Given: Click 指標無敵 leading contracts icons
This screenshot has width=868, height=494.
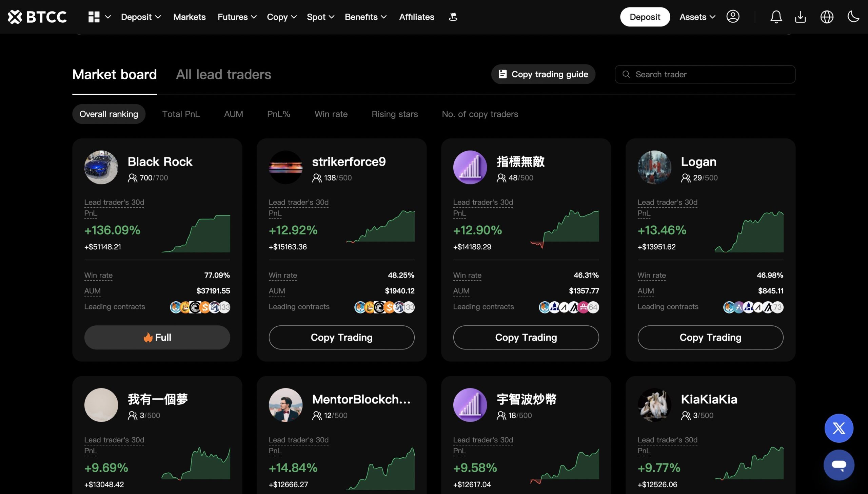Looking at the screenshot, I should (x=569, y=307).
